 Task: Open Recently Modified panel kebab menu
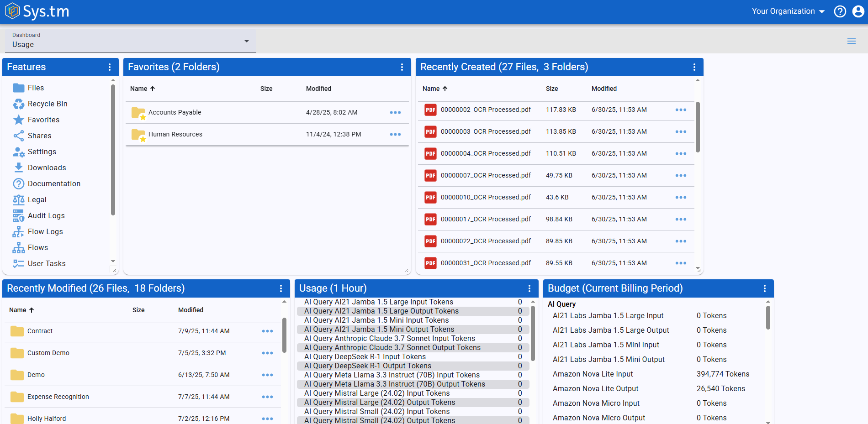tap(281, 288)
